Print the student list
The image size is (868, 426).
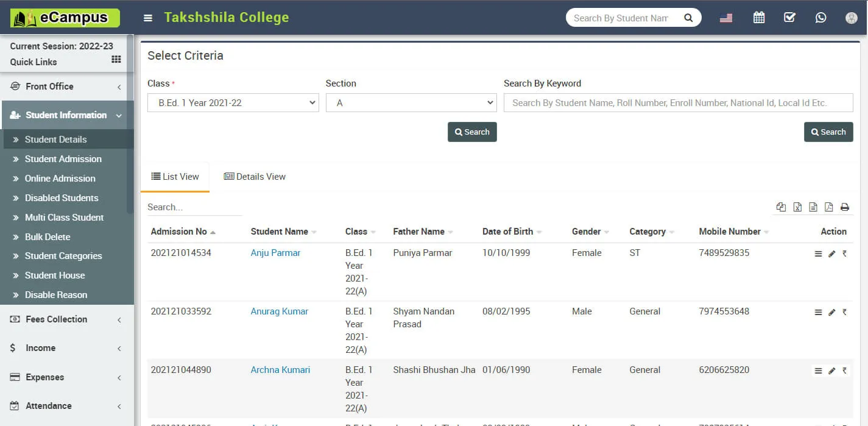845,207
